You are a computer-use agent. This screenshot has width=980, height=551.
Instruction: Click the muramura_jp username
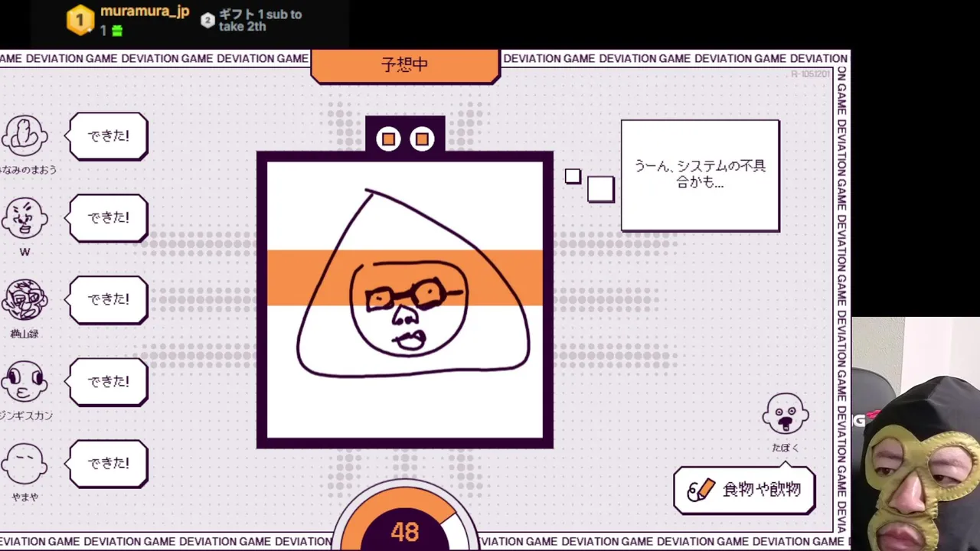145,12
